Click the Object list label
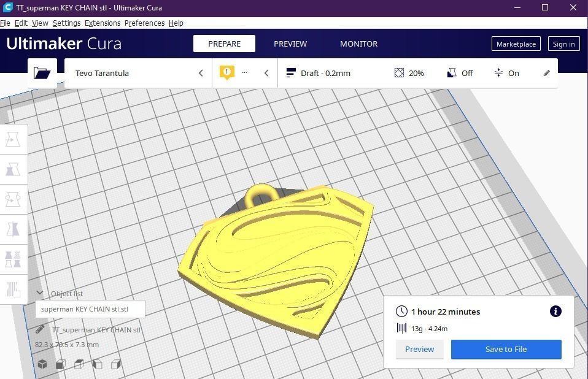This screenshot has height=379, width=588. point(67,294)
